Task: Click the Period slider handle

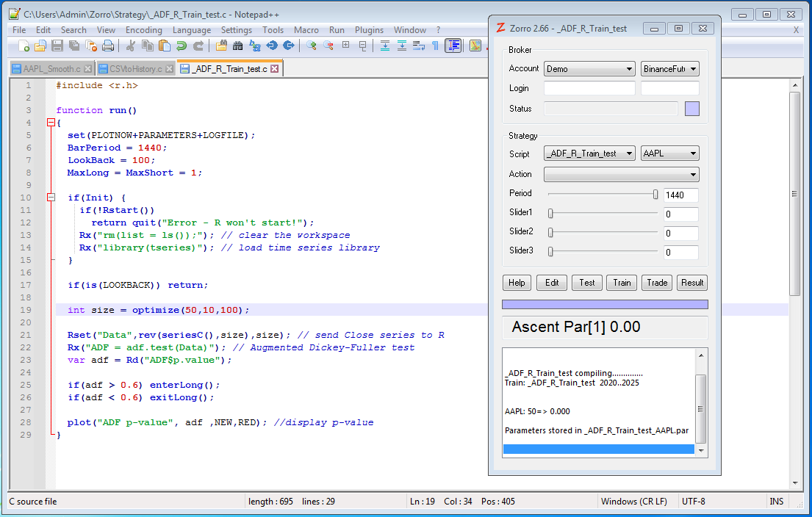Action: [655, 195]
